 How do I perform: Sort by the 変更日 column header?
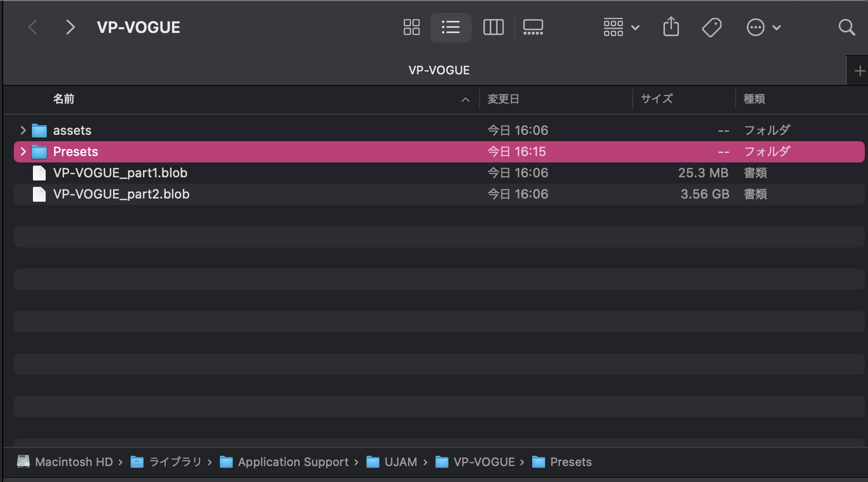click(503, 99)
